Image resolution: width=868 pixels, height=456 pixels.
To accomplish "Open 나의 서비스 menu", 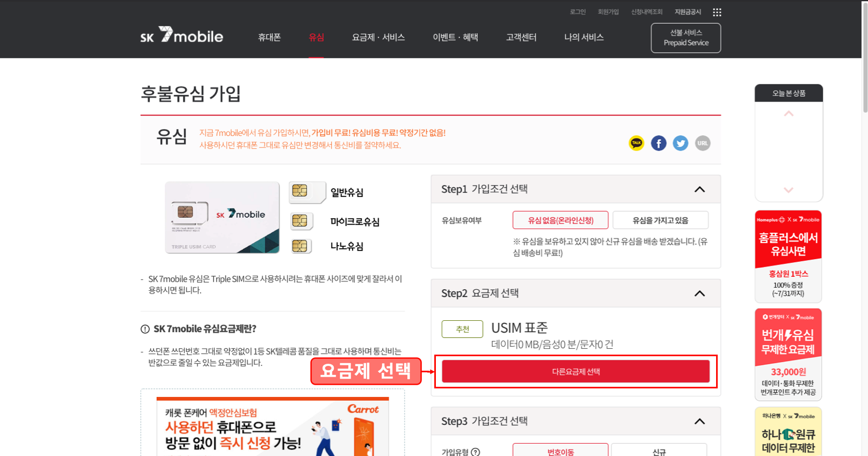I will [584, 37].
